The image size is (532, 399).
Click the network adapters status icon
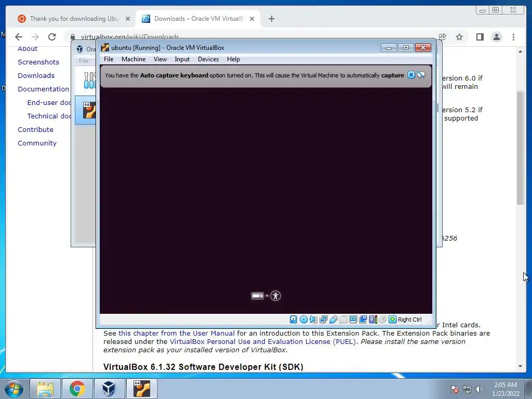323,320
